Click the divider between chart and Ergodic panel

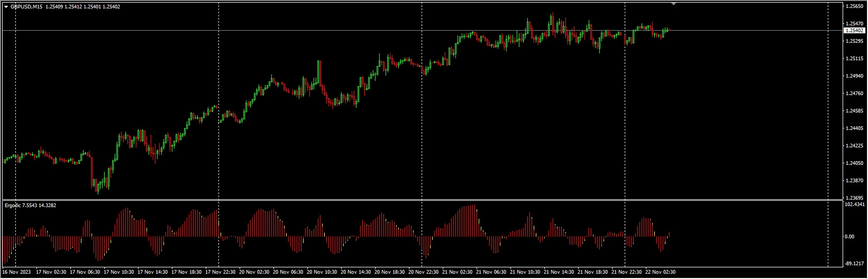(x=423, y=200)
